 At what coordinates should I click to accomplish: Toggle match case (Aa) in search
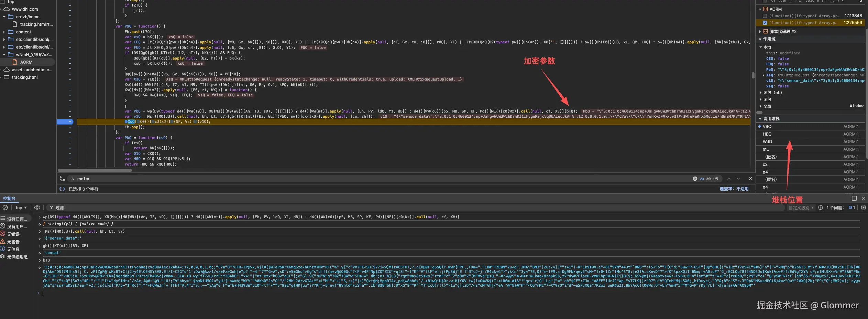(702, 179)
